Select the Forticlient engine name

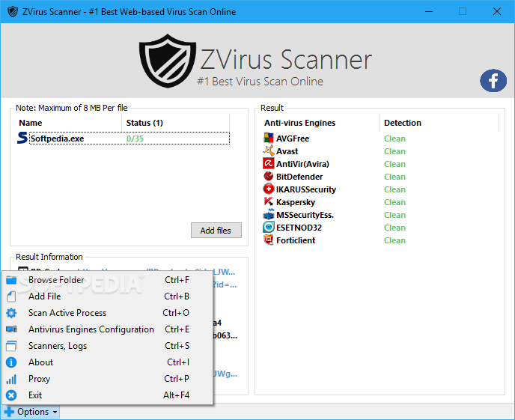[x=296, y=240]
